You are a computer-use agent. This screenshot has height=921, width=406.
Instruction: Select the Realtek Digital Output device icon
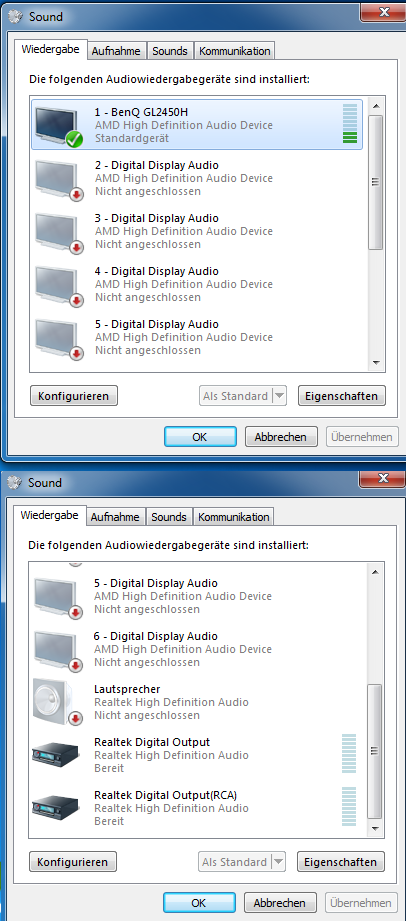[56, 754]
